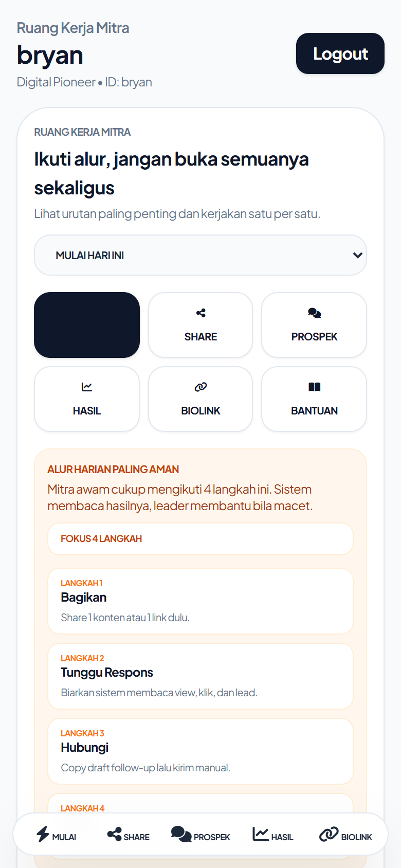Viewport: 401px width, 868px height.
Task: Tap the chain BIOLINK icon in bottom bar
Action: point(329,834)
